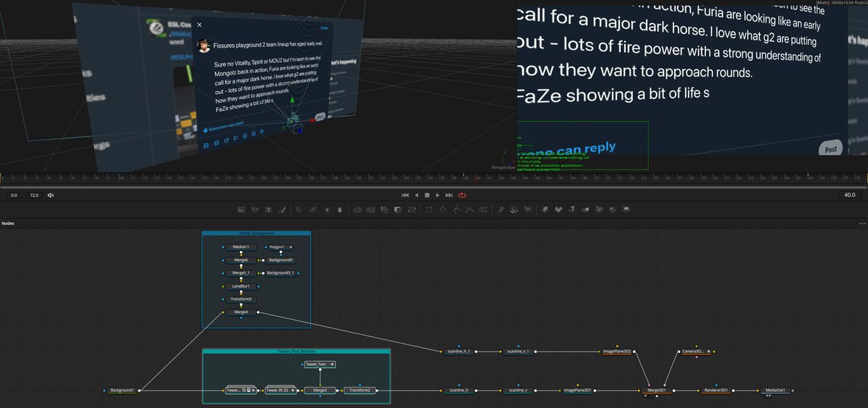This screenshot has width=868, height=408.
Task: Add a Paint node from toolbar
Action: [282, 209]
